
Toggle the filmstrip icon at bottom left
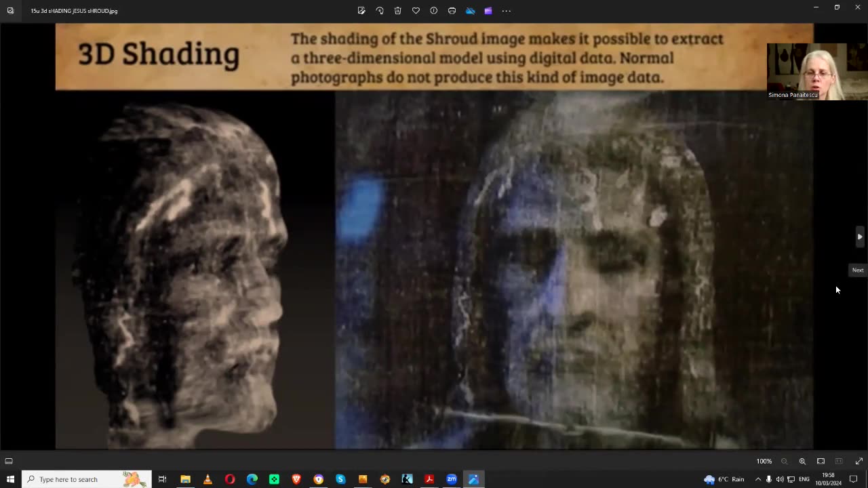tap(9, 461)
